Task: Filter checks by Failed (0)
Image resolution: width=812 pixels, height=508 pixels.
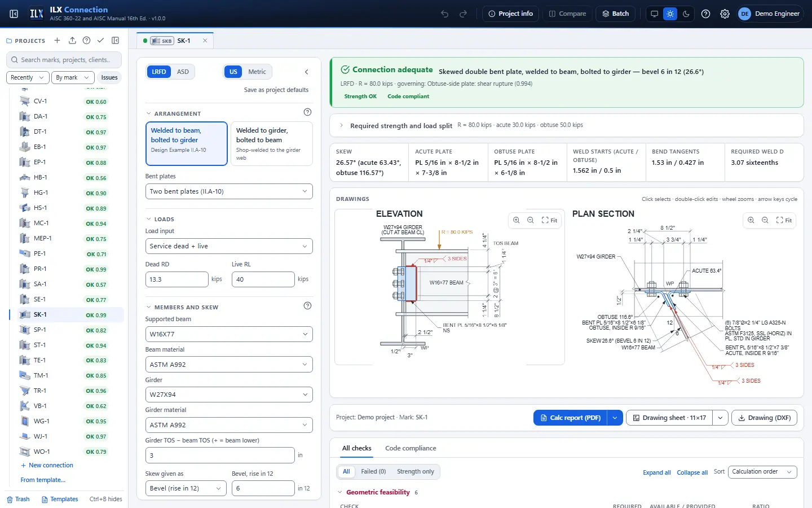Action: click(x=373, y=471)
